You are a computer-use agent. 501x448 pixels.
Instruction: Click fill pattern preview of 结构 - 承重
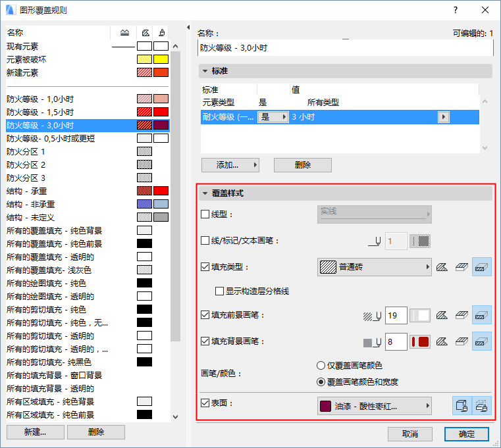[x=144, y=191]
